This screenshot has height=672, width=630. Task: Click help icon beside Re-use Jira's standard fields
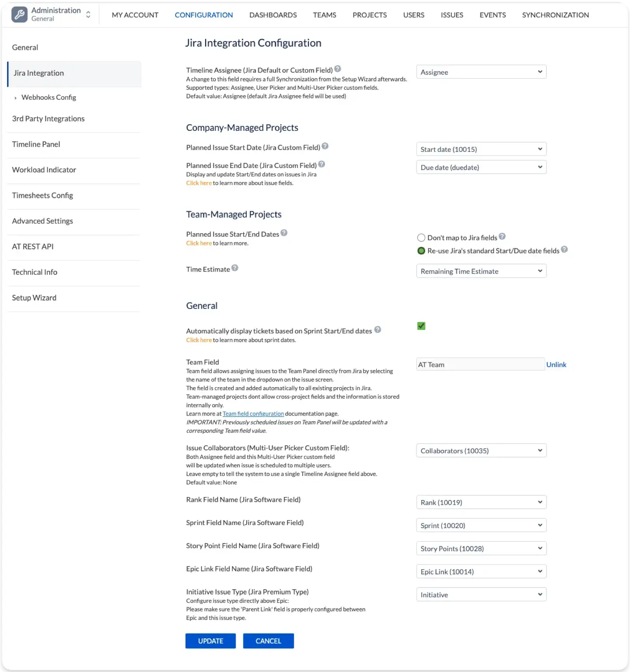[564, 249]
